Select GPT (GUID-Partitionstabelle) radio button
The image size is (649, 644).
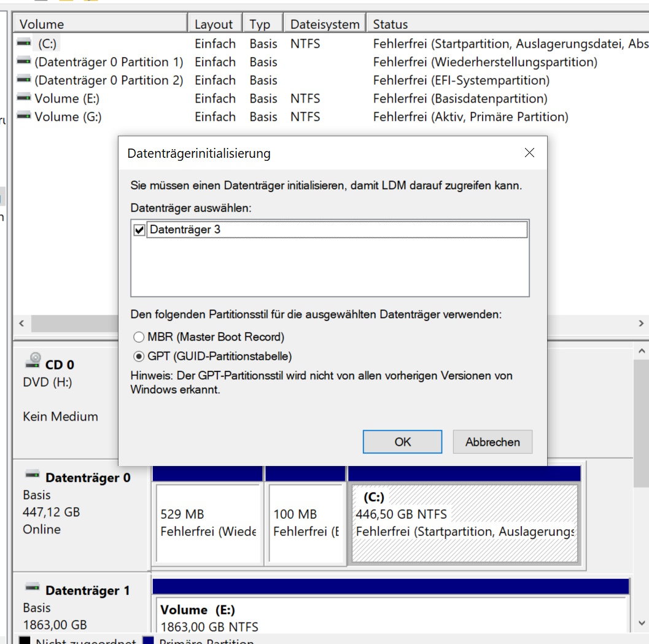point(139,356)
